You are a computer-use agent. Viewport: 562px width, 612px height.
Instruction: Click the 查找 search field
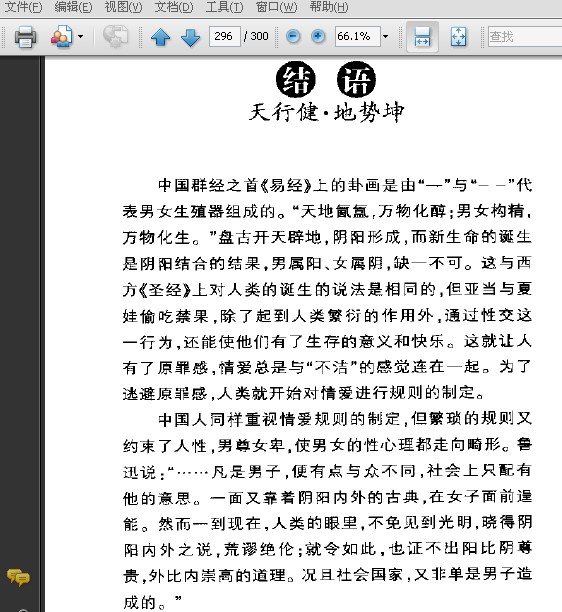[525, 37]
